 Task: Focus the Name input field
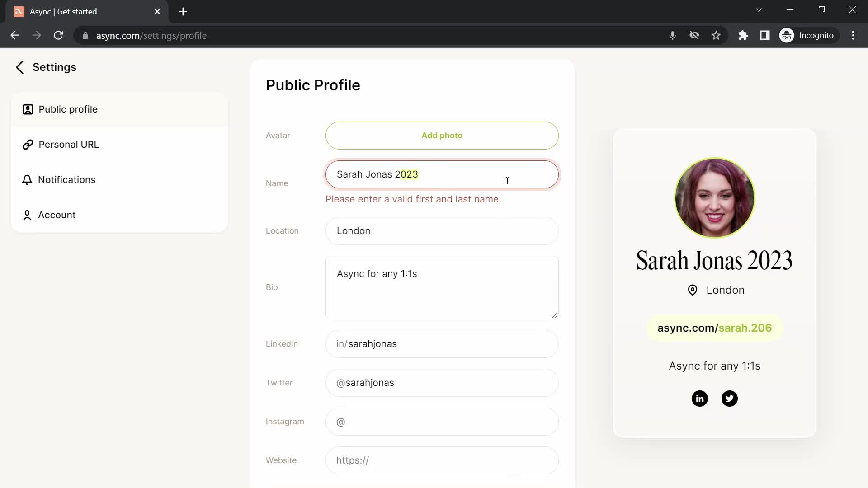(x=442, y=174)
